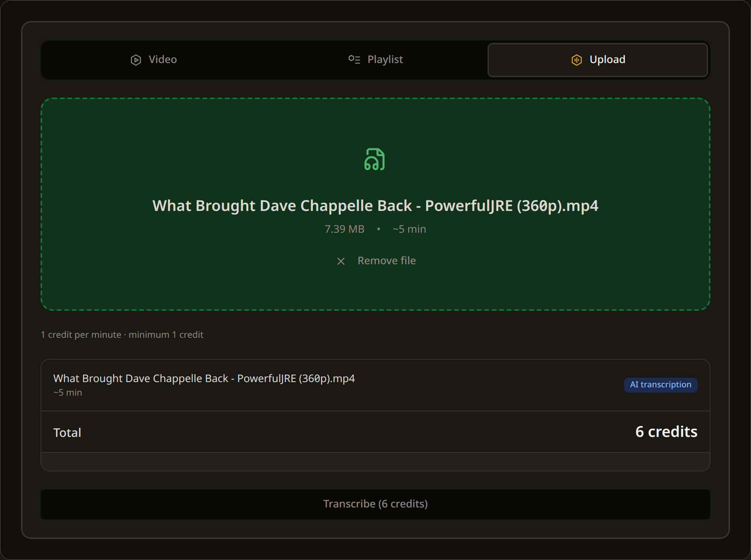
Task: Open the Playlist tab
Action: tap(375, 60)
